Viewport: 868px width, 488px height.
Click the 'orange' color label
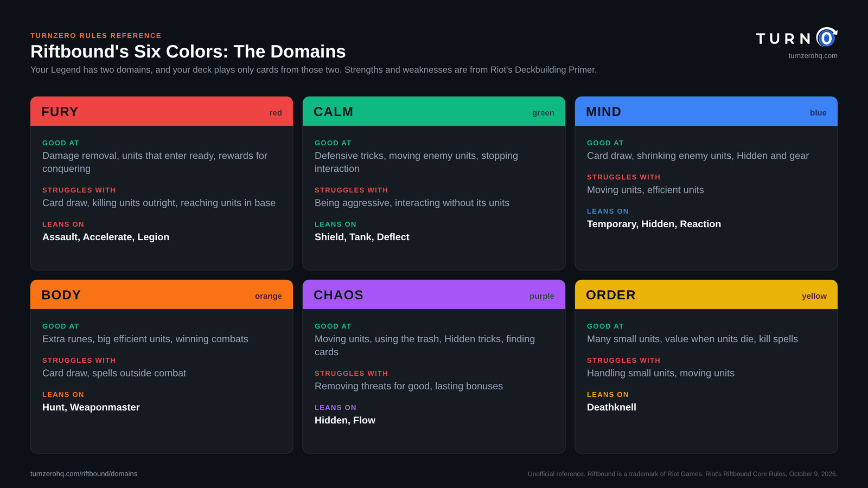tap(269, 296)
